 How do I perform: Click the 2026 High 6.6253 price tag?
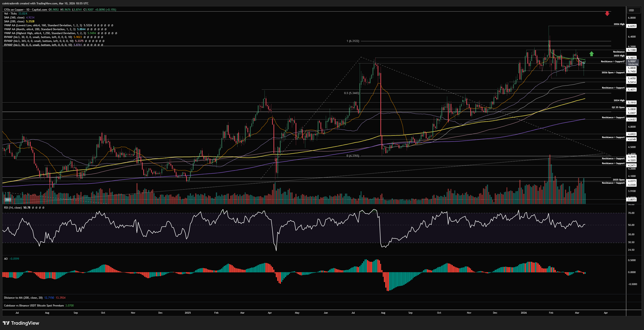pyautogui.click(x=632, y=26)
